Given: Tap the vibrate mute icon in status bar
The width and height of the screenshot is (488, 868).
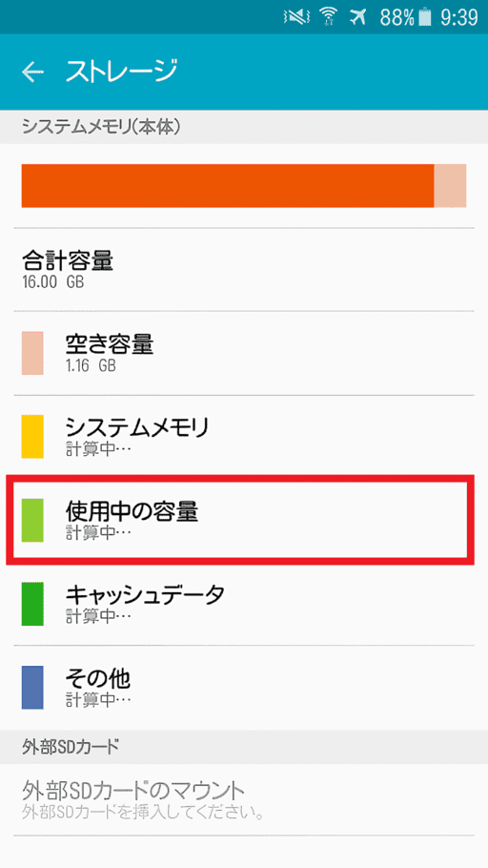Looking at the screenshot, I should 297,18.
